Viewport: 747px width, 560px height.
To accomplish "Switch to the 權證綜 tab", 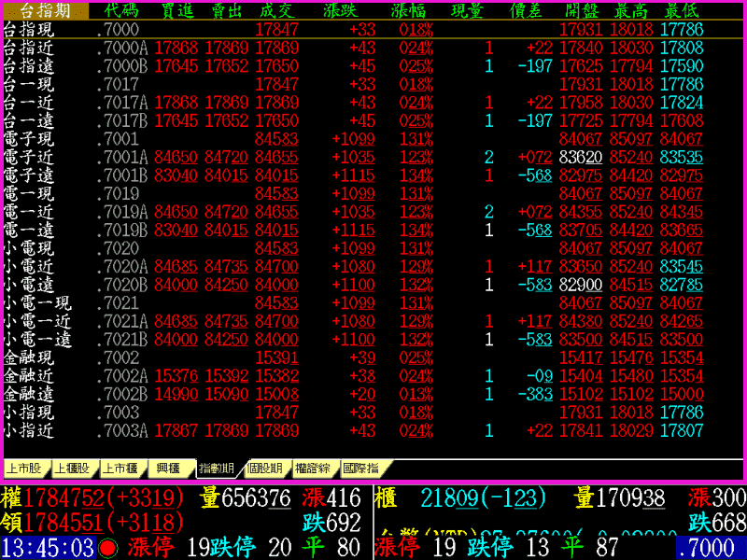I will [315, 469].
